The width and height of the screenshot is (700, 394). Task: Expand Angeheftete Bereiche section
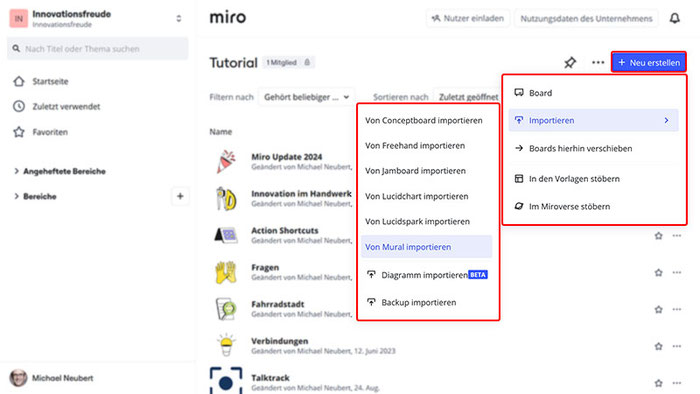tap(17, 171)
